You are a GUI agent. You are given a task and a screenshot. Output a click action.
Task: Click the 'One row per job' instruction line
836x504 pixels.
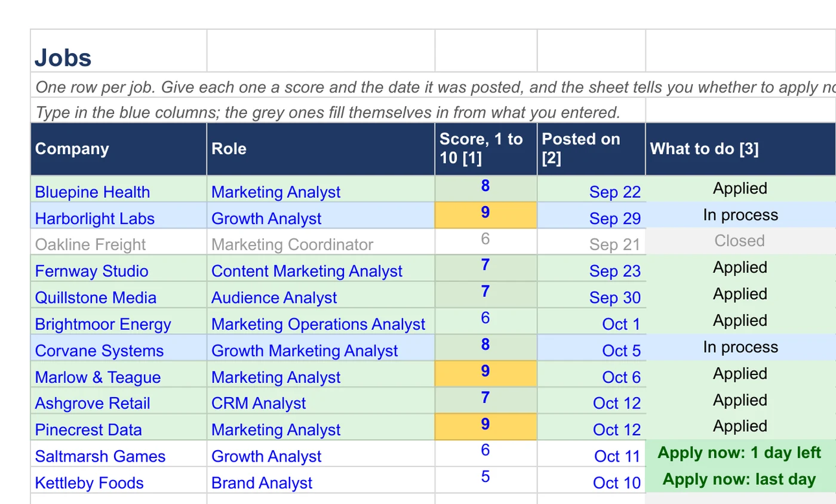[x=434, y=87]
